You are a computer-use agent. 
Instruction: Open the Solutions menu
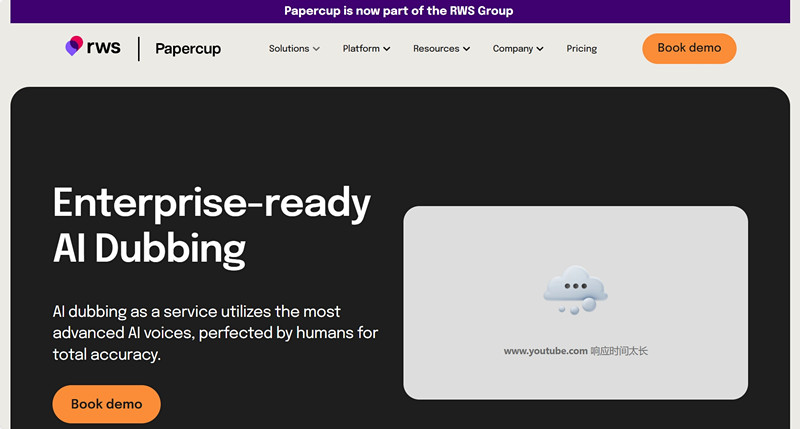[289, 48]
